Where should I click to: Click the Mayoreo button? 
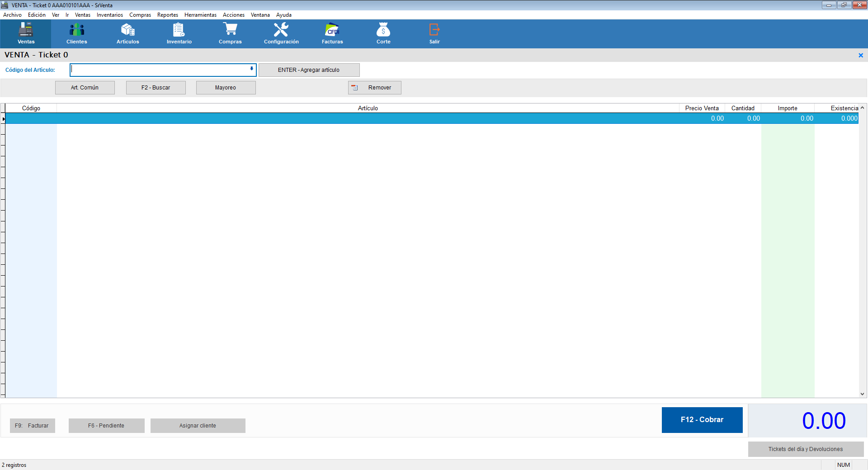(226, 88)
